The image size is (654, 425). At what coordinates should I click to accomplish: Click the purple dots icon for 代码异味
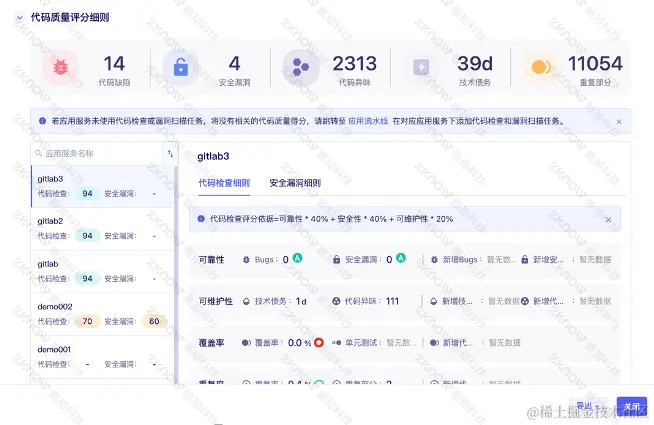(300, 67)
